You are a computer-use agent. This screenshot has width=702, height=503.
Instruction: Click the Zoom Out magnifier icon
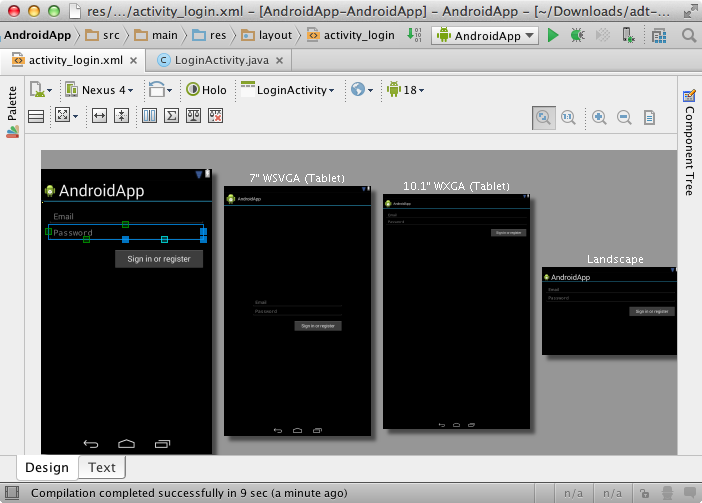(624, 117)
